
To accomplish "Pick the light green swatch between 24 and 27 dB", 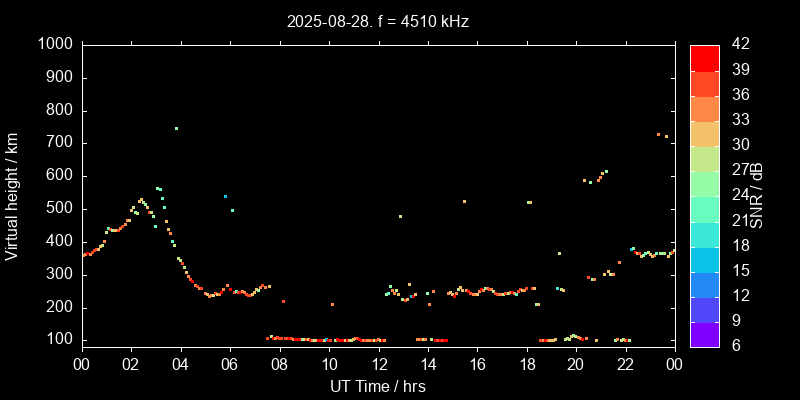I will (x=704, y=184).
